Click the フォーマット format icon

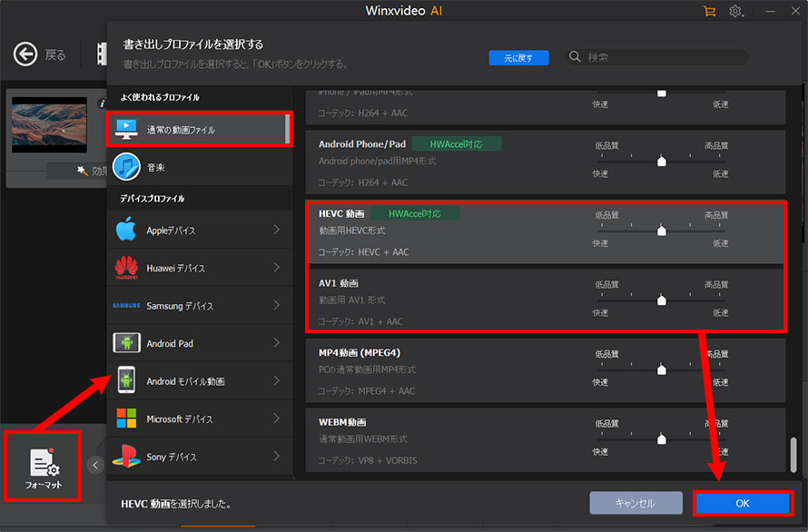(44, 463)
